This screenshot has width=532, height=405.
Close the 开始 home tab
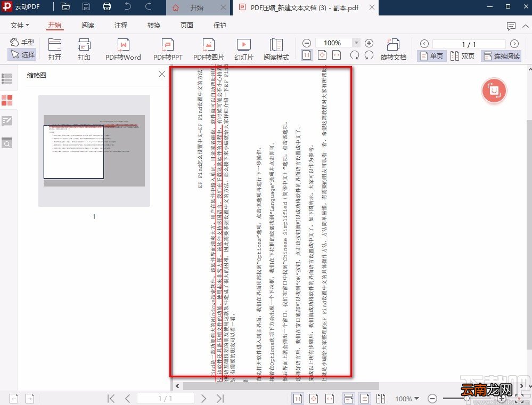pyautogui.click(x=223, y=7)
